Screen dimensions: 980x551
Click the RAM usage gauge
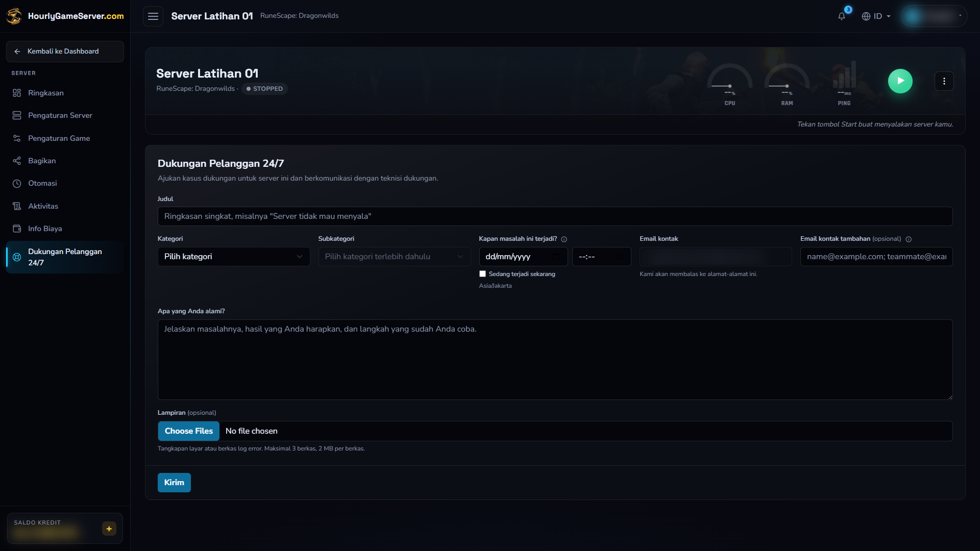(787, 84)
